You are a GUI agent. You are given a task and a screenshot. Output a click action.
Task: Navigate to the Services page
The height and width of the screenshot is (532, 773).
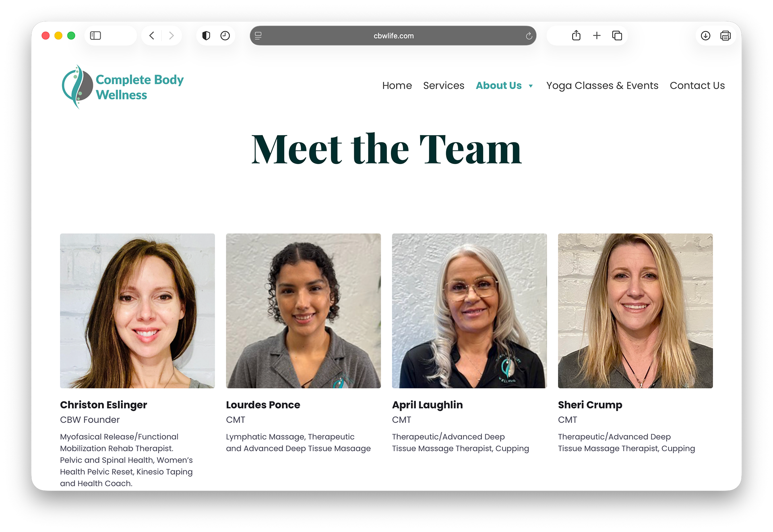(444, 86)
